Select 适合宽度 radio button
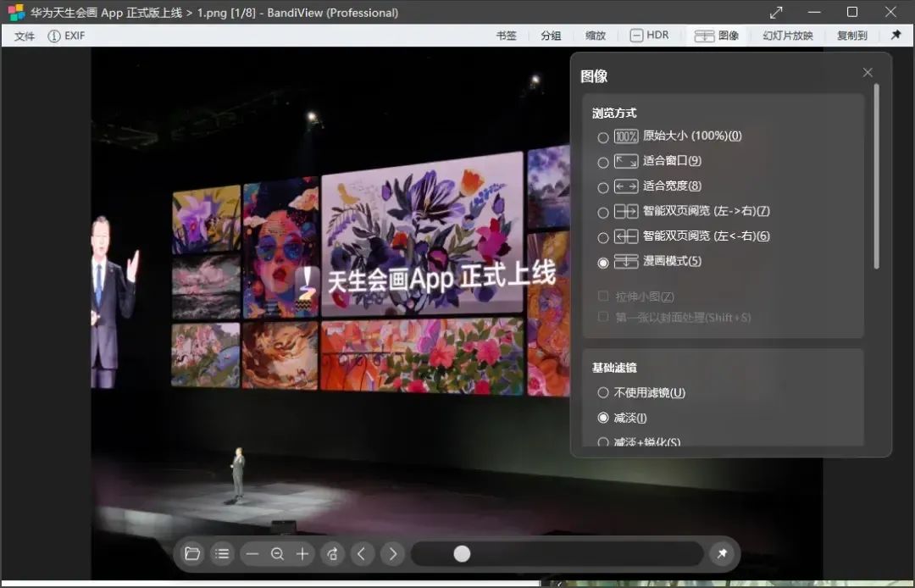Screen dimensions: 915x588 [603, 188]
